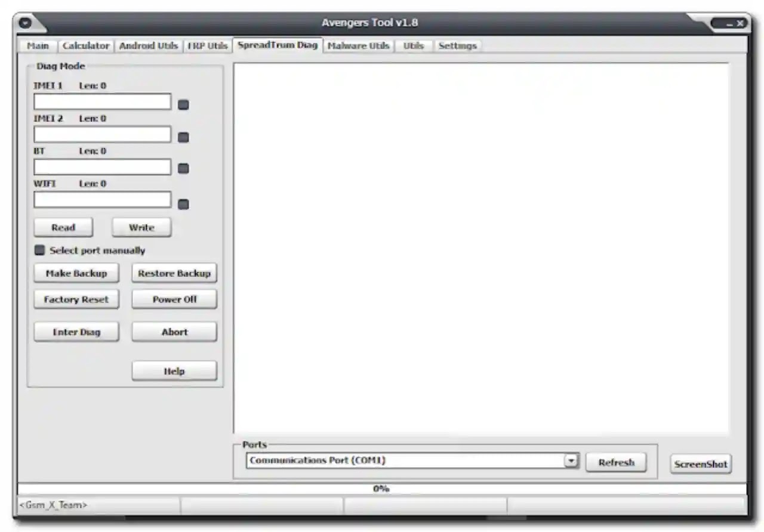The width and height of the screenshot is (764, 532).
Task: Open the Malware Utils tab
Action: pos(358,46)
